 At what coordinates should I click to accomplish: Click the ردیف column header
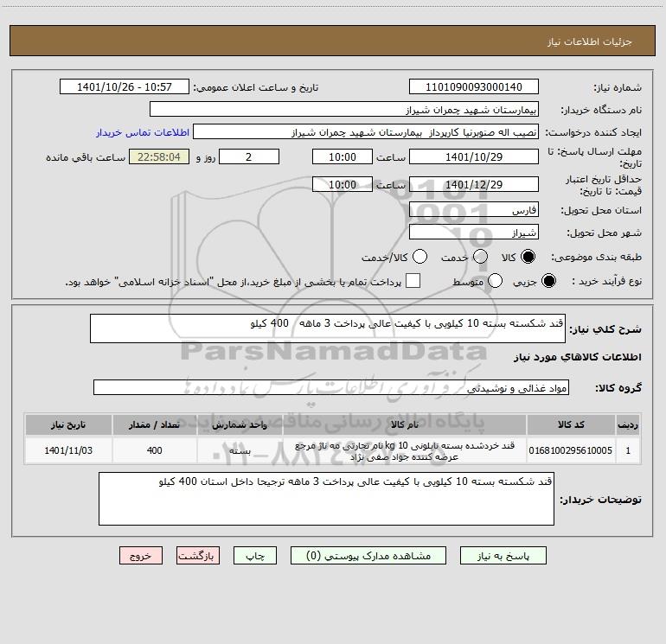628,425
